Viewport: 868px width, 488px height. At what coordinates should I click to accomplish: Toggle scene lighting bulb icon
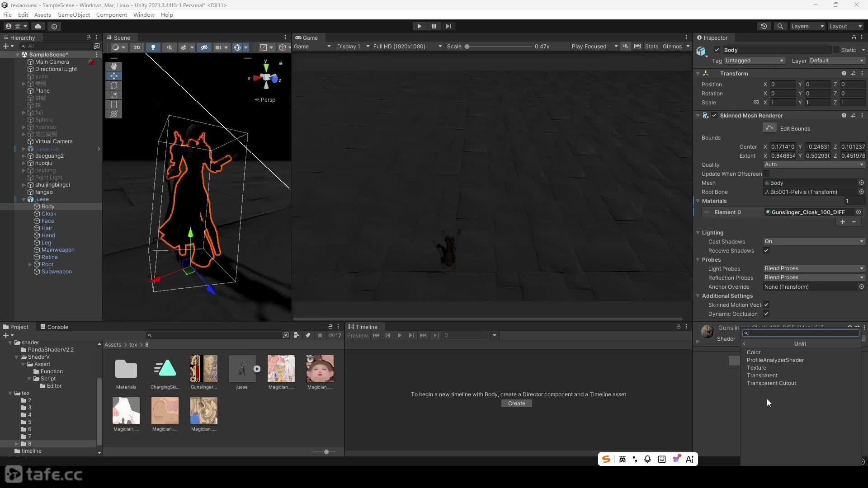[153, 47]
